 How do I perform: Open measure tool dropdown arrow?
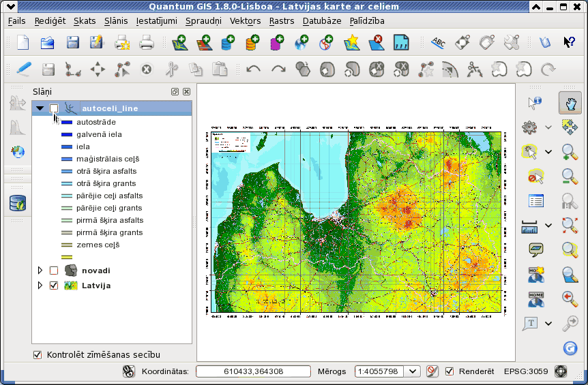point(548,226)
